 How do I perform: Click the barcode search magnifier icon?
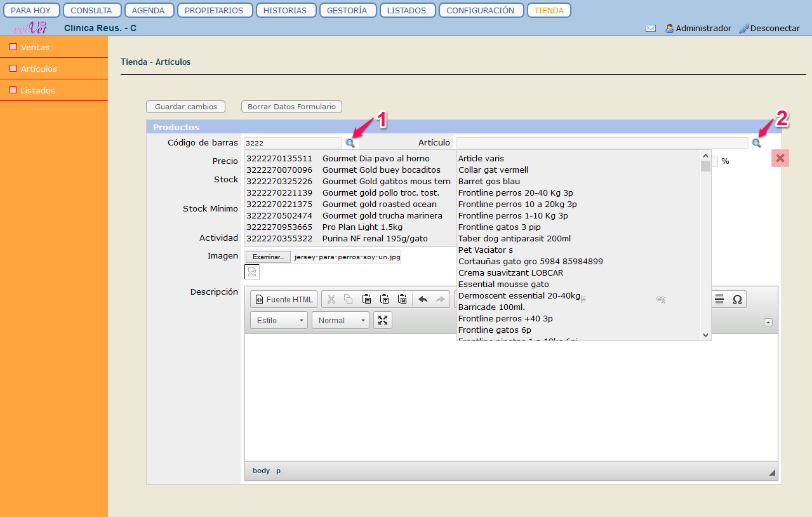[x=350, y=143]
